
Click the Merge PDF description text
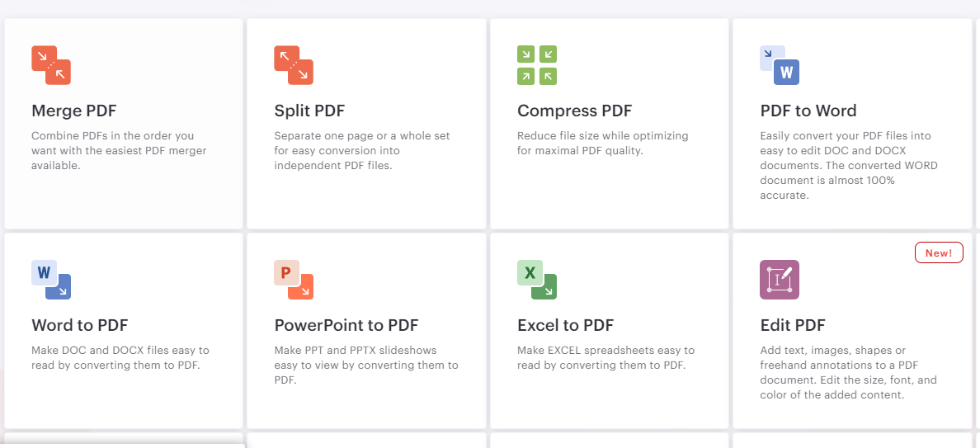click(119, 151)
